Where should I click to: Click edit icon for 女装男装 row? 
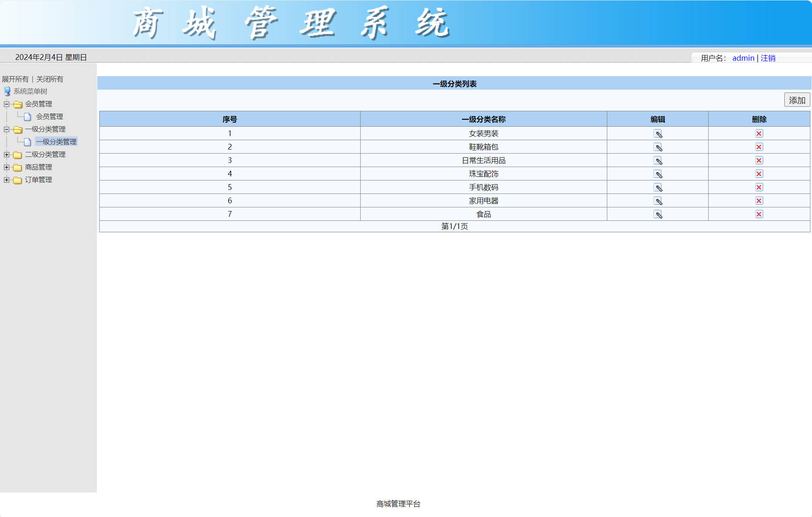[658, 134]
